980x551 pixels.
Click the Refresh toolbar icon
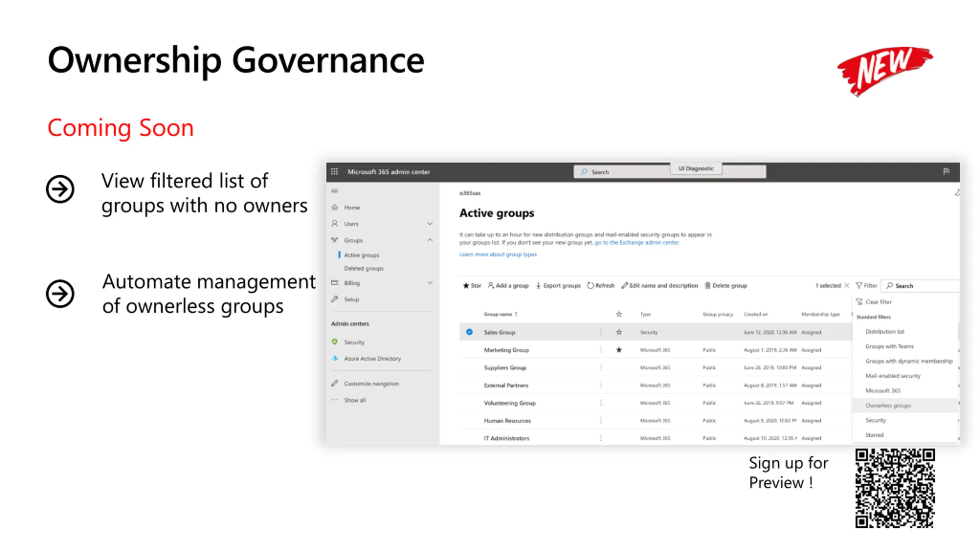(x=590, y=285)
